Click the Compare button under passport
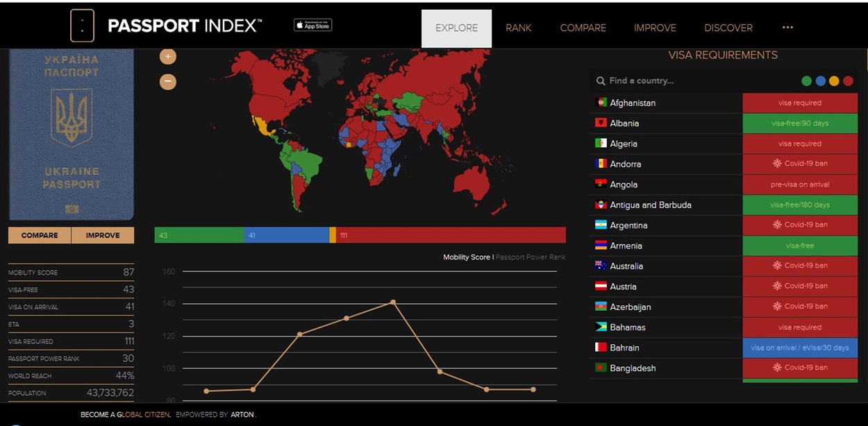The width and height of the screenshot is (868, 426). pos(40,235)
